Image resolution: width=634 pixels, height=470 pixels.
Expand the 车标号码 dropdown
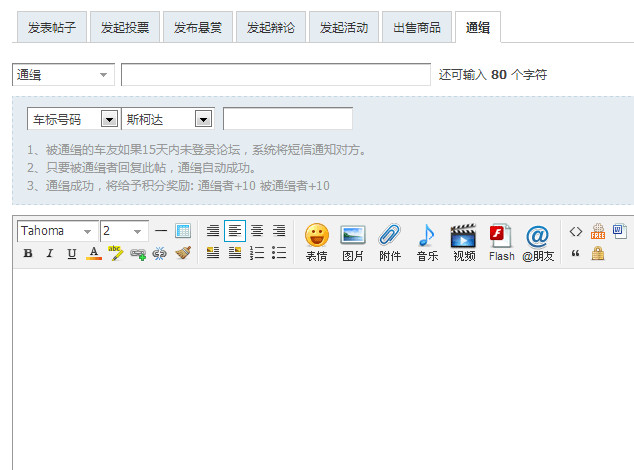click(73, 119)
